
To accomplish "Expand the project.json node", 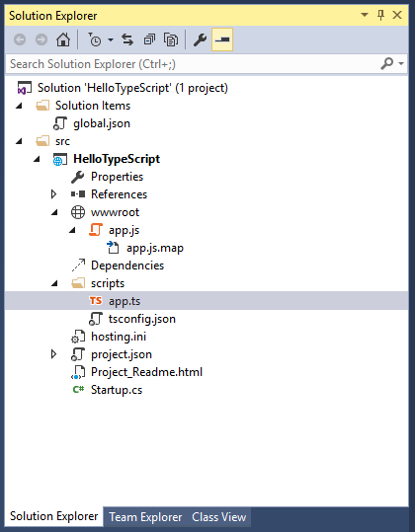I will click(x=53, y=354).
